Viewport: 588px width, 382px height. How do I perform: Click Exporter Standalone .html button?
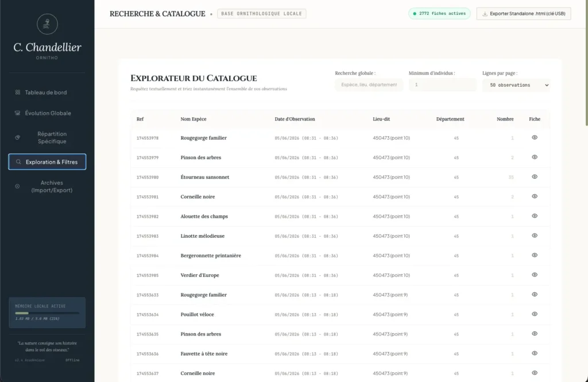tap(524, 14)
